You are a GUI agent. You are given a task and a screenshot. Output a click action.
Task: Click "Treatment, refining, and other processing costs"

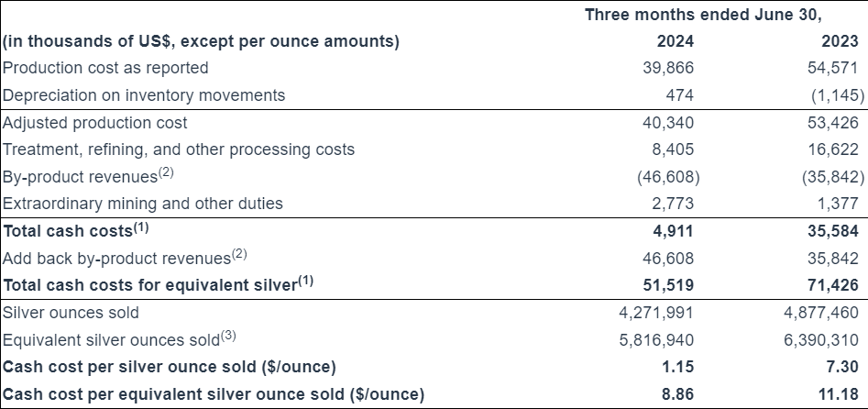coord(179,149)
